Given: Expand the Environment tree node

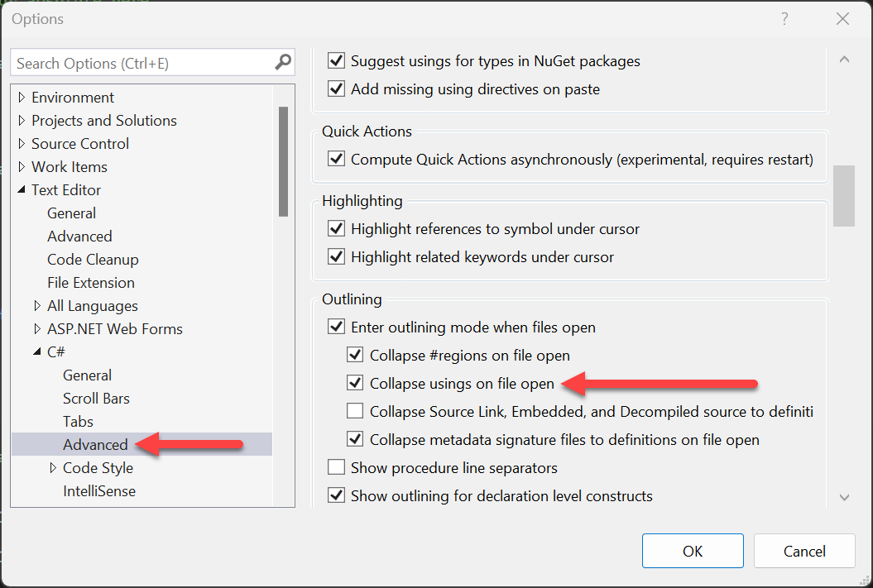Looking at the screenshot, I should click(x=22, y=98).
